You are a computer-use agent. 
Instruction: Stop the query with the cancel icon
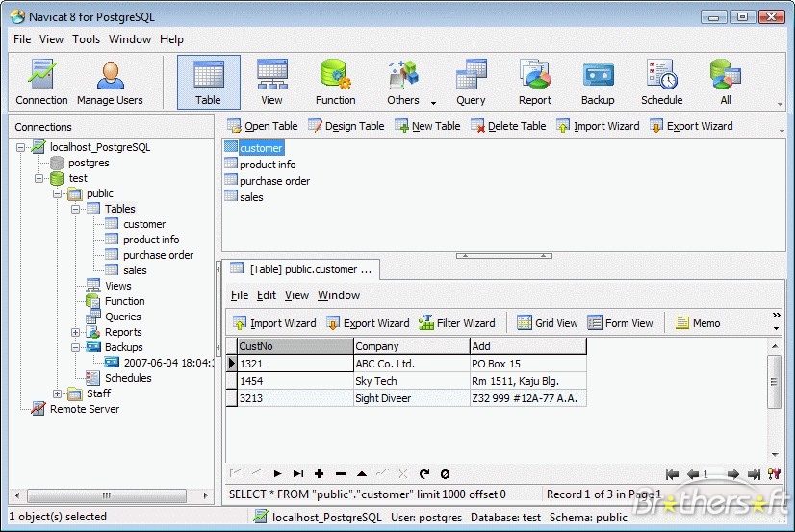point(445,473)
